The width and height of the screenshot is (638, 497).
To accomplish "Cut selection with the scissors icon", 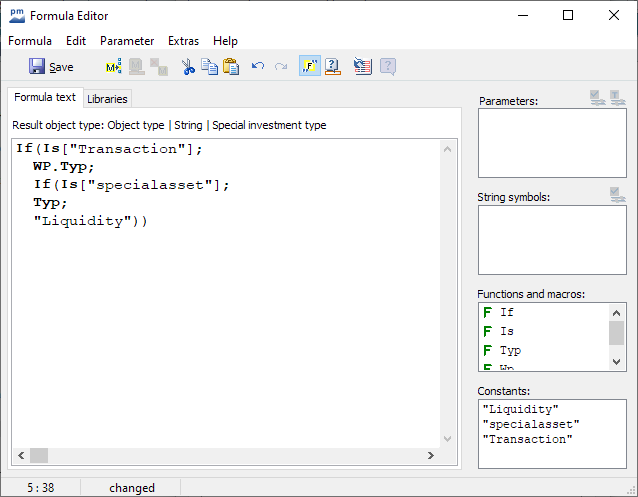I will click(187, 67).
